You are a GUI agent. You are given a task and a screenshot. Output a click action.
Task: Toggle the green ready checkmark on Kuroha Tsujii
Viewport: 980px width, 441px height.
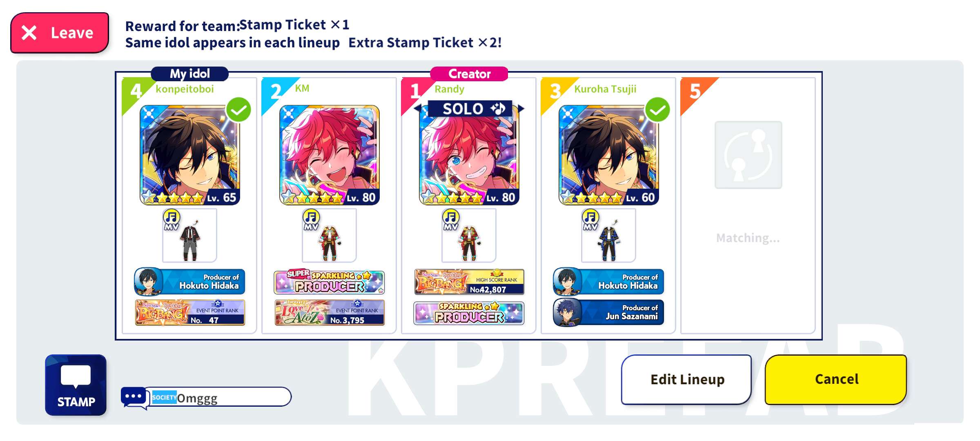pyautogui.click(x=657, y=110)
